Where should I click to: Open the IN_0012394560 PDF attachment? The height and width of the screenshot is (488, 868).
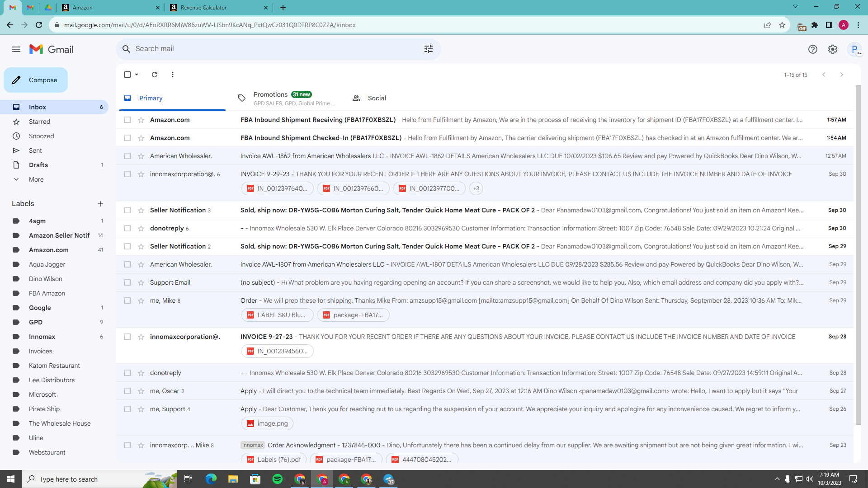(x=278, y=351)
